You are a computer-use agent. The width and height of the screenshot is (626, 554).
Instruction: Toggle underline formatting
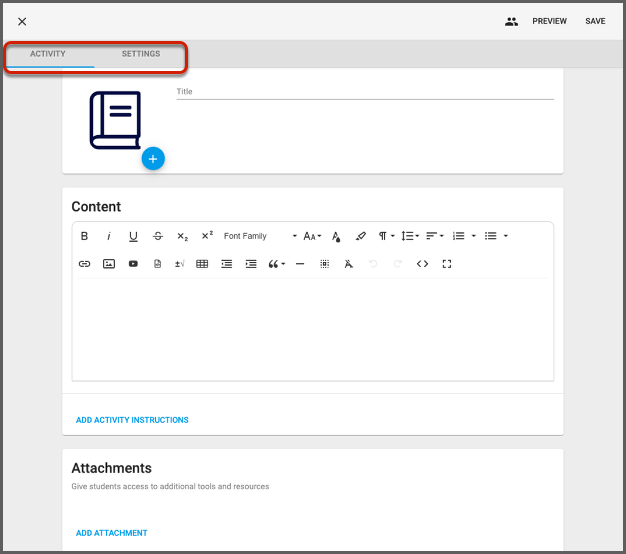pyautogui.click(x=133, y=236)
